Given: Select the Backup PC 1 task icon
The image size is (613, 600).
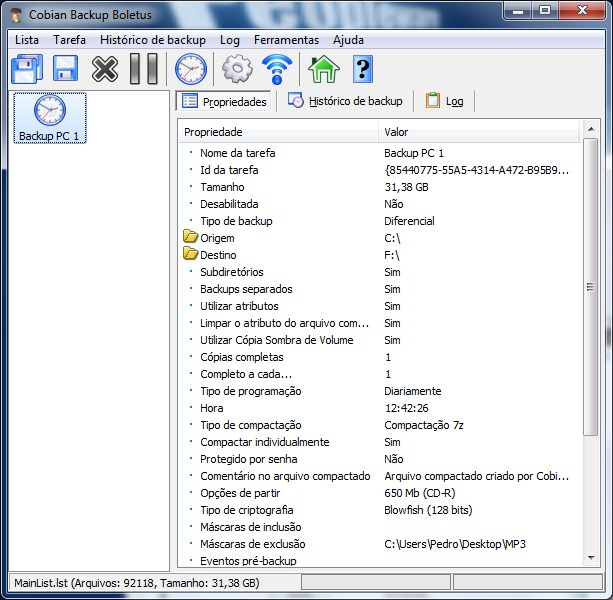Looking at the screenshot, I should tap(50, 118).
